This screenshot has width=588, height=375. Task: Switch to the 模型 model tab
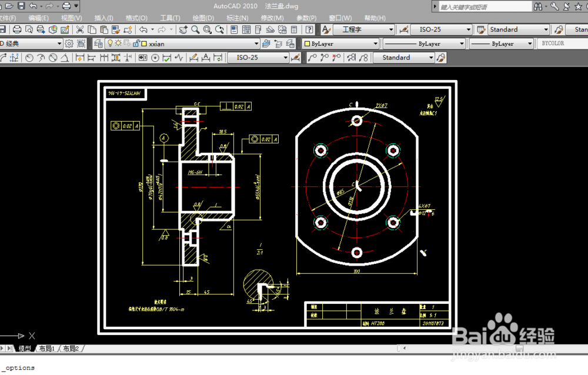pos(25,349)
